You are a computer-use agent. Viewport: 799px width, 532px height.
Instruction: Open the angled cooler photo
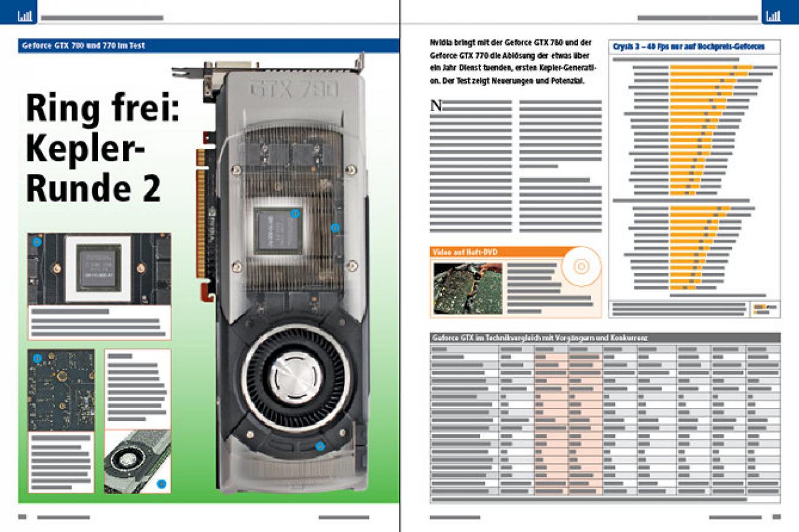tap(137, 462)
